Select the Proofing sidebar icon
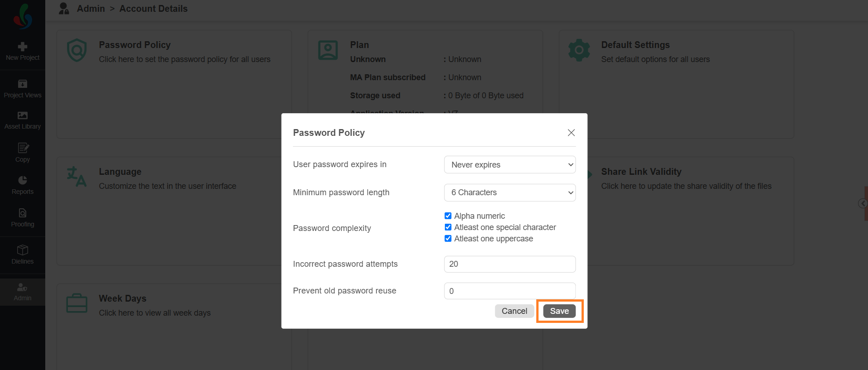The width and height of the screenshot is (868, 370). tap(23, 218)
